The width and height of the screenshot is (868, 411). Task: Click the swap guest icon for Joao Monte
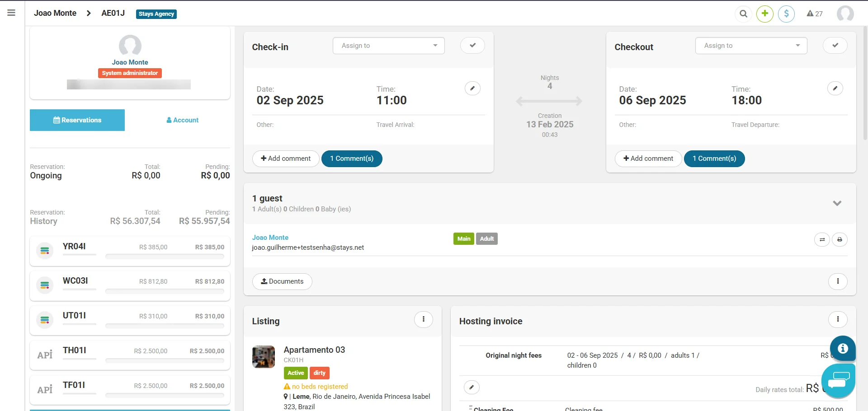click(x=822, y=239)
